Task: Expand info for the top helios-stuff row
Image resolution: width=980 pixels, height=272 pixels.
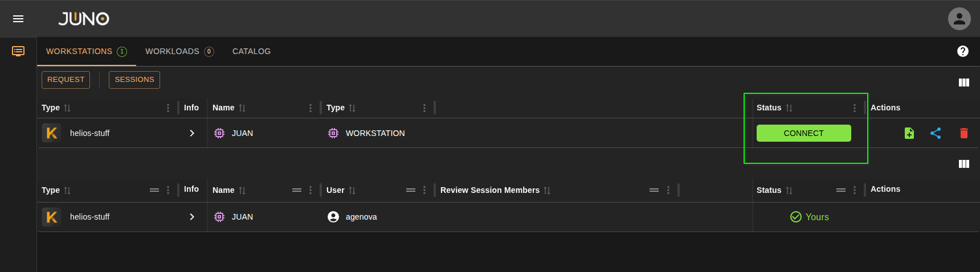Action: point(192,133)
